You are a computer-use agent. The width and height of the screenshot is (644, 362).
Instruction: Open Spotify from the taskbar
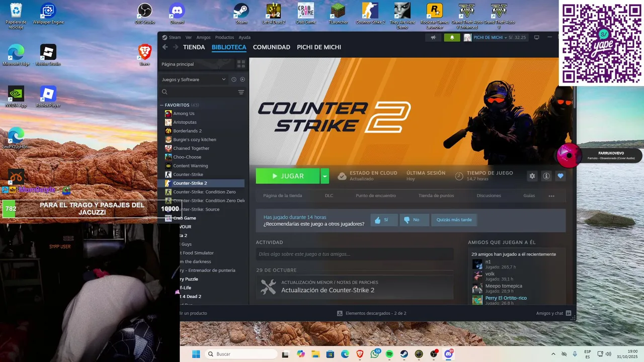coord(389,354)
